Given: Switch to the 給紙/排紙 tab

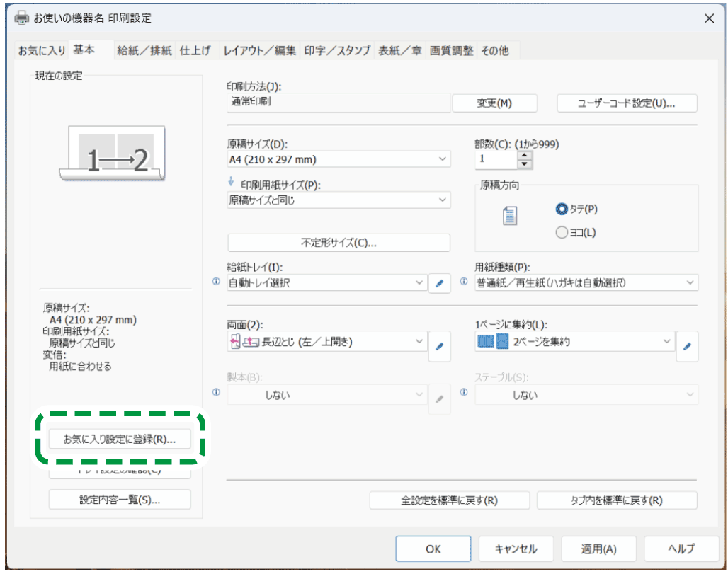Looking at the screenshot, I should point(144,50).
